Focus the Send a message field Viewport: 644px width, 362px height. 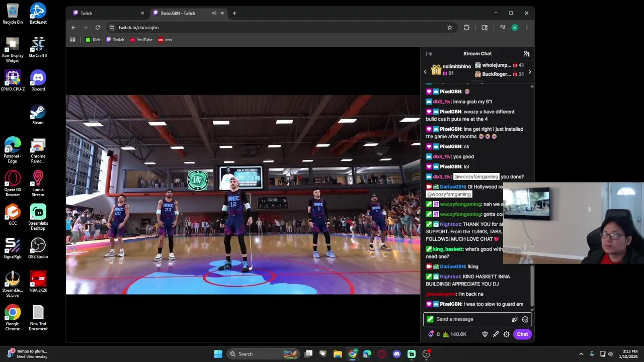[470, 319]
